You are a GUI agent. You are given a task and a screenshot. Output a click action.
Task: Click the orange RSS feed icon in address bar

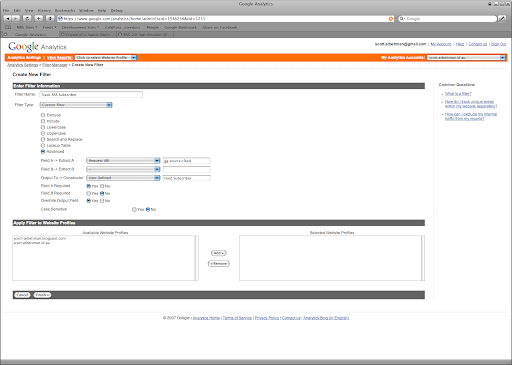point(391,19)
